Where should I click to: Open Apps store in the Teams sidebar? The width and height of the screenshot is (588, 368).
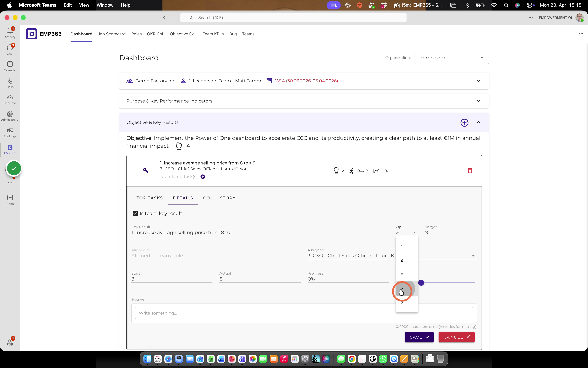point(10,200)
